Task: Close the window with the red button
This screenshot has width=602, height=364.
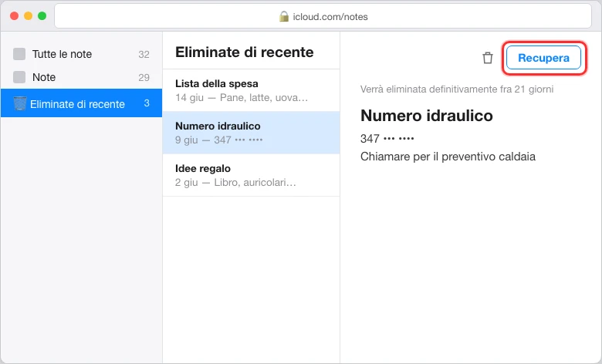Action: [x=14, y=15]
